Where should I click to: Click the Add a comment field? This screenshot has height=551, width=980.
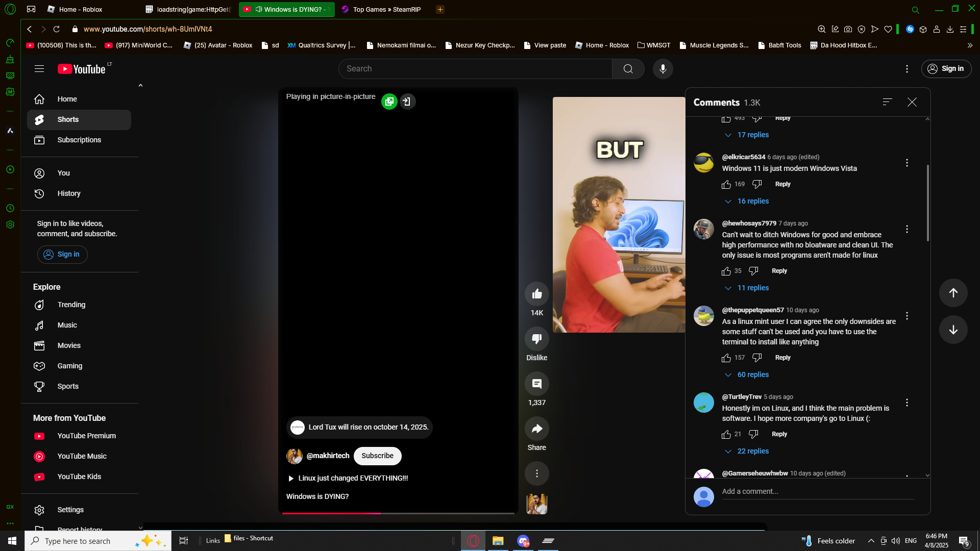point(817,491)
